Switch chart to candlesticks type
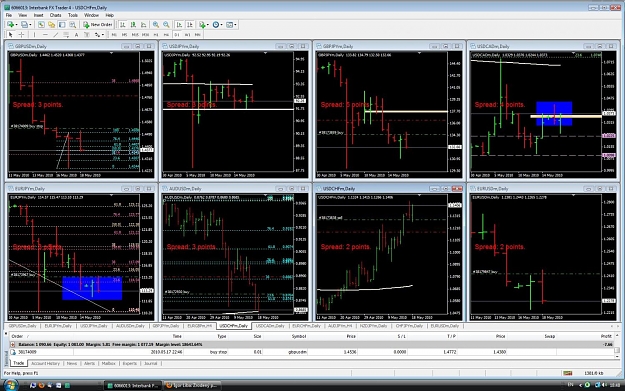625x391 pixels. point(133,25)
